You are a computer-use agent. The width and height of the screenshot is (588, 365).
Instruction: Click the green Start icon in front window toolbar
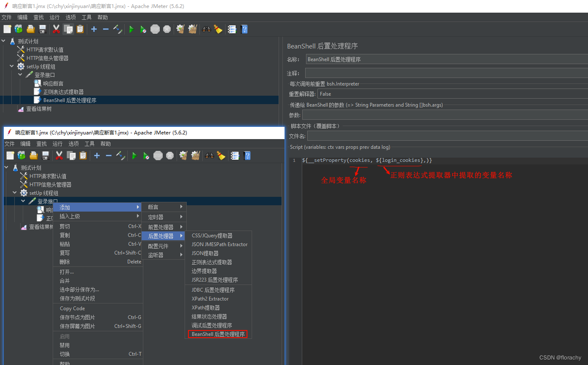(134, 156)
